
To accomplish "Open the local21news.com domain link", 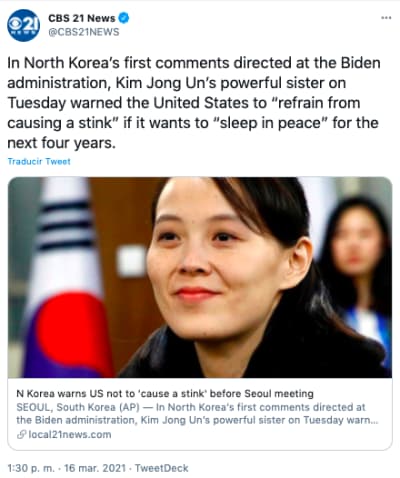I will (x=70, y=435).
